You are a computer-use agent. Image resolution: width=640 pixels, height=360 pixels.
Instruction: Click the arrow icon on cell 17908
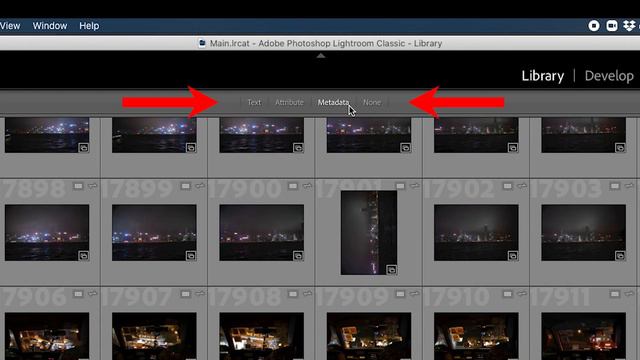click(x=307, y=294)
